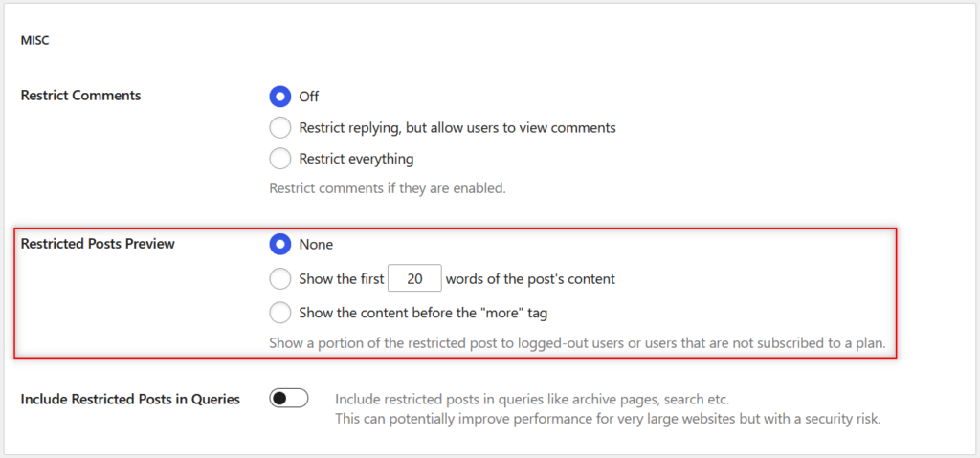Viewport: 980px width, 458px height.
Task: Select the None radio for Restricted Posts Preview
Action: tap(280, 245)
